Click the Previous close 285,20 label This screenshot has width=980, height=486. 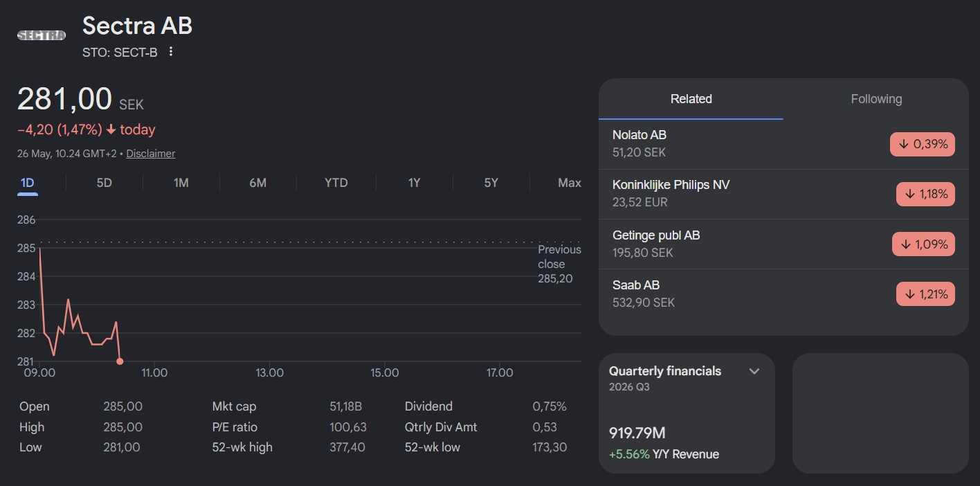tap(559, 264)
